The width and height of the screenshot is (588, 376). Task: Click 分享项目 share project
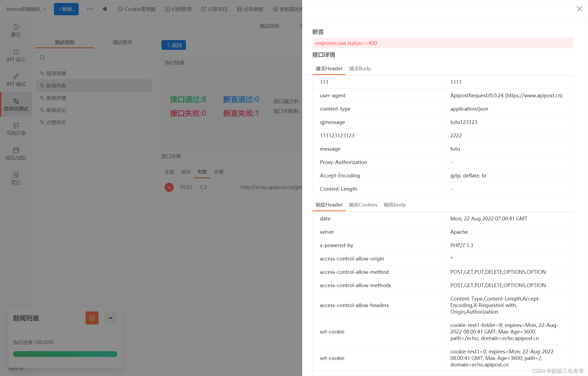coord(214,9)
